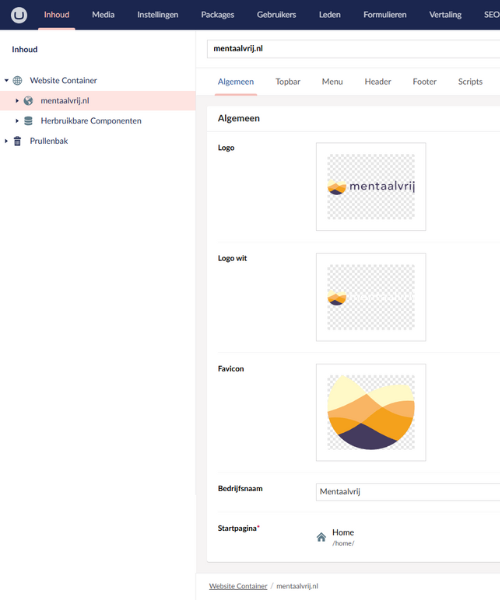Switch to the Topbar tab
500x600 pixels.
pos(288,82)
